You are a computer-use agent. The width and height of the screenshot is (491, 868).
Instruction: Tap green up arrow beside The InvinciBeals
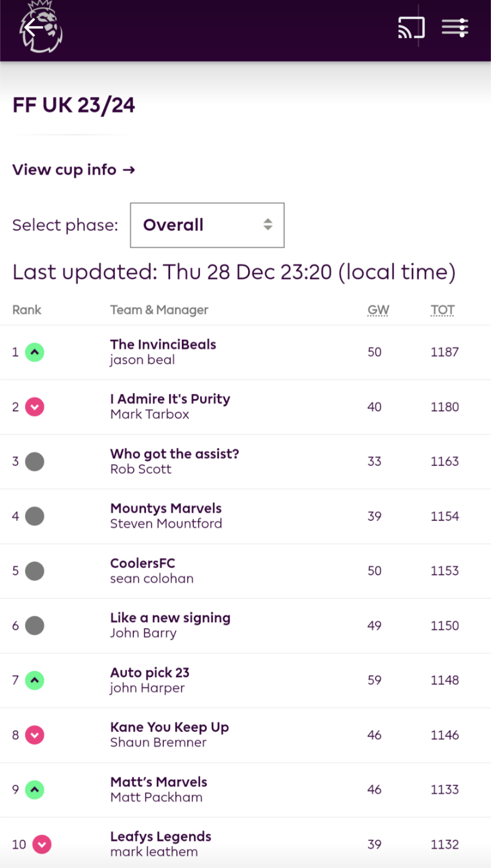click(x=35, y=352)
